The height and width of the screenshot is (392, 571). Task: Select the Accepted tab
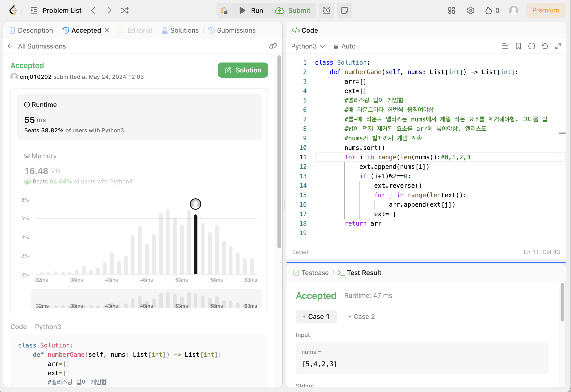[x=82, y=30]
